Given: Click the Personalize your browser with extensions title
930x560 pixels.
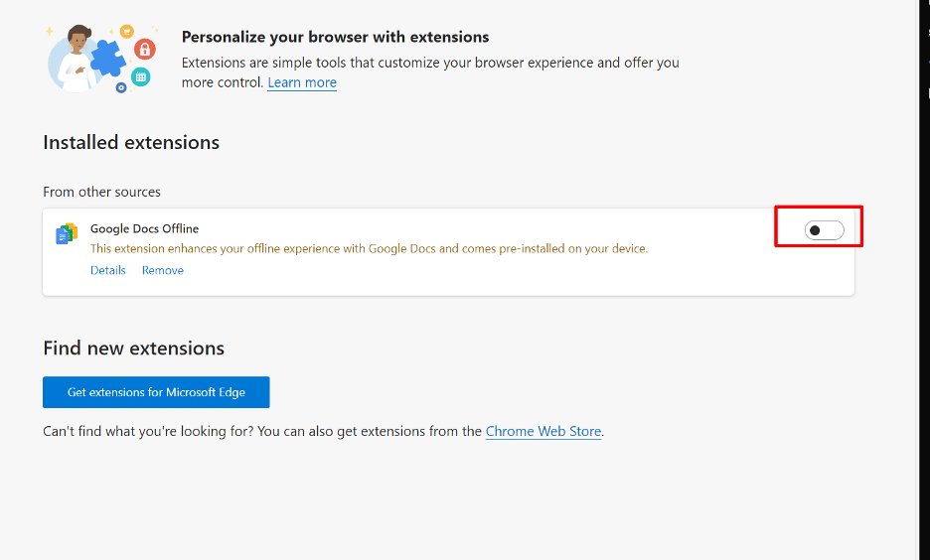Looking at the screenshot, I should pos(335,37).
